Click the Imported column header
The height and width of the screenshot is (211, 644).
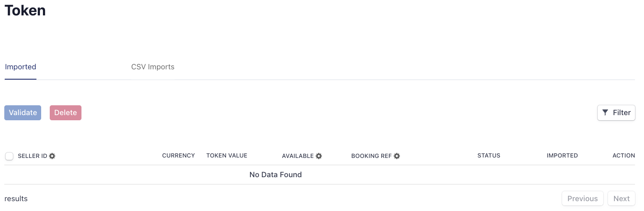(x=562, y=156)
